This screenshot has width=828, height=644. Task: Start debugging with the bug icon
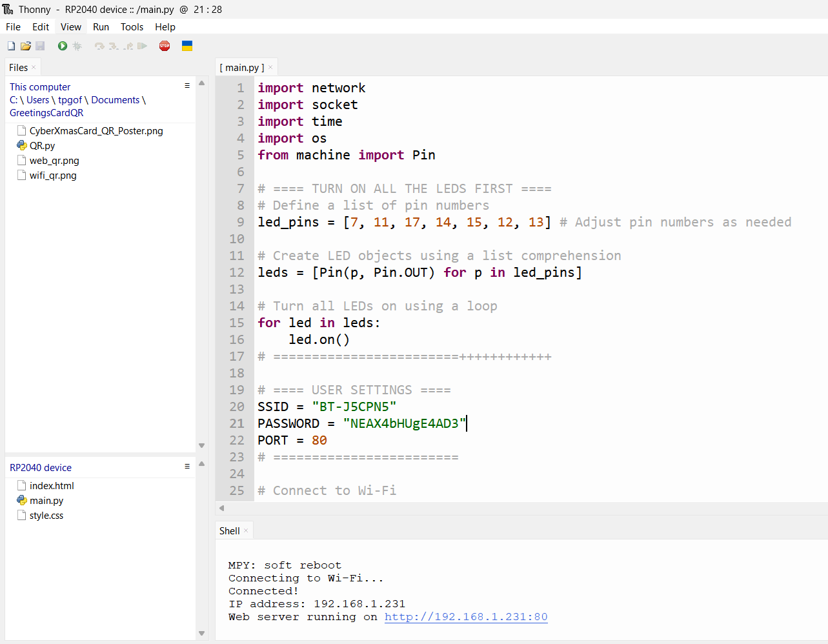click(x=77, y=46)
